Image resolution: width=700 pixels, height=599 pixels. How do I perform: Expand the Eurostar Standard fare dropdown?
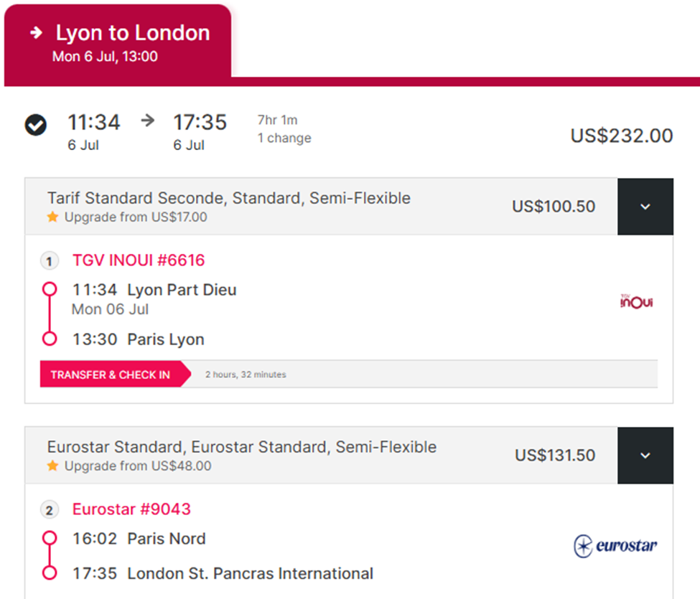coord(645,456)
